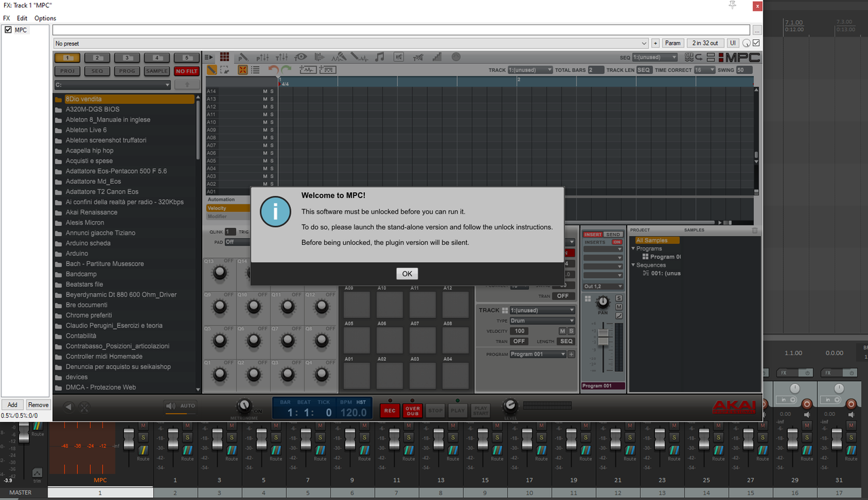Click the eye icon in MPC mode toolbar
868x500 pixels.
click(300, 58)
